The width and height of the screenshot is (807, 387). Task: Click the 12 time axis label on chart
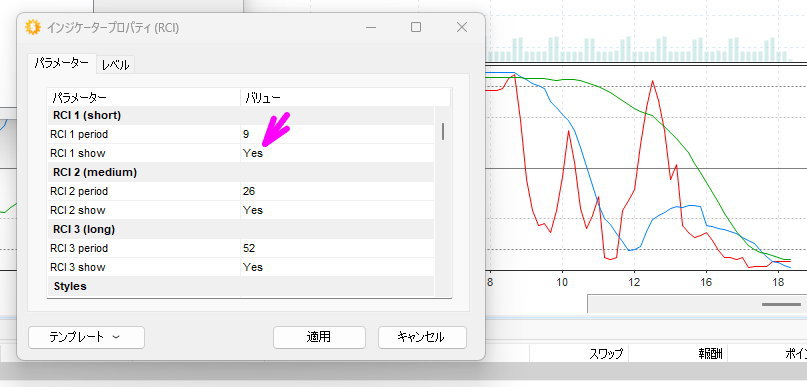[x=634, y=282]
